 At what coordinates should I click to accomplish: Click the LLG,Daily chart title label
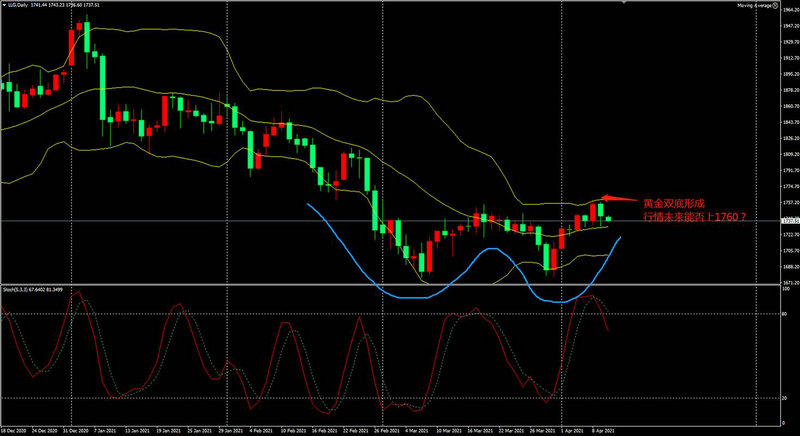18,6
